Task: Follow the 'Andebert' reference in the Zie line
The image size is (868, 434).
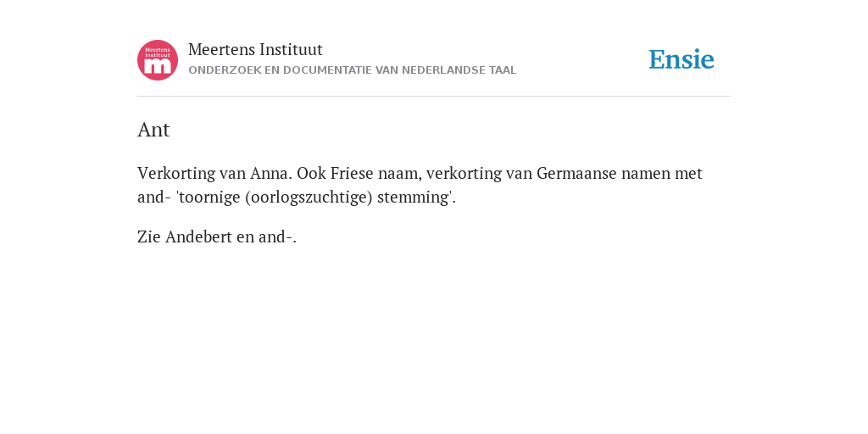Action: click(198, 237)
